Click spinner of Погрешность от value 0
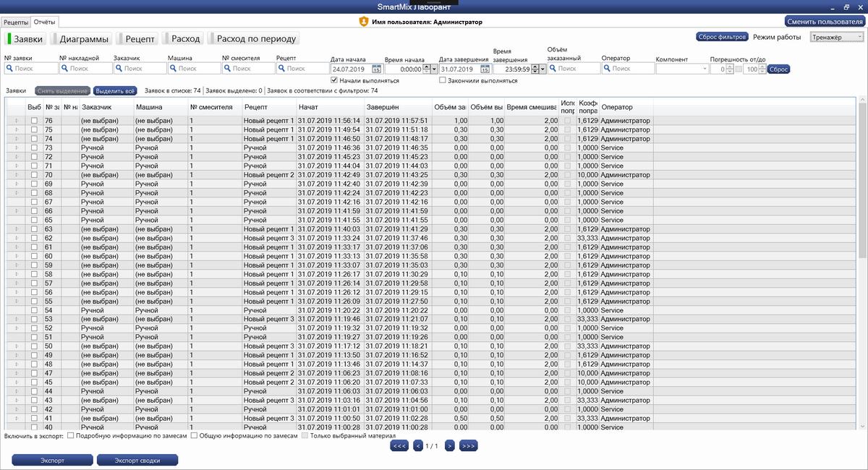 [730, 69]
